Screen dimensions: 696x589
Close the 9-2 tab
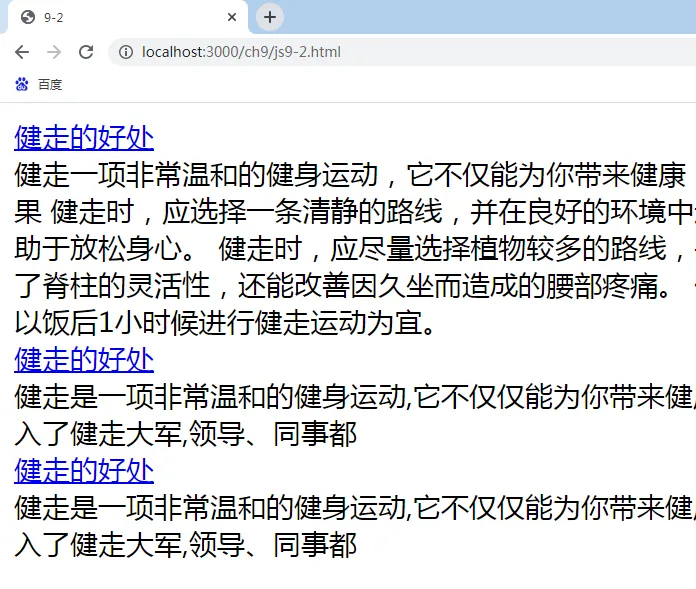(x=232, y=17)
